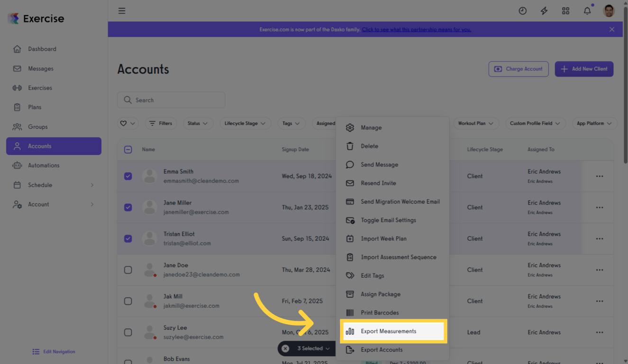Viewport: 628px width, 364px height.
Task: Choose Send Migration Welcome Email
Action: pyautogui.click(x=399, y=201)
